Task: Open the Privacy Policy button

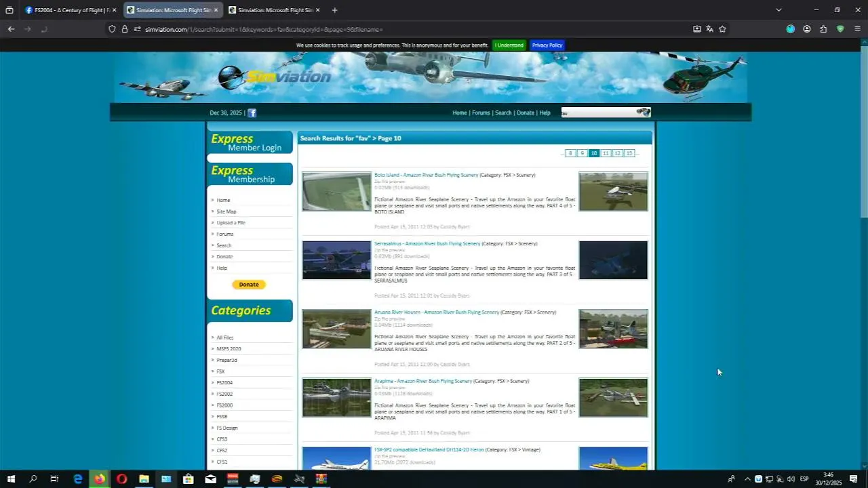Action: 547,45
